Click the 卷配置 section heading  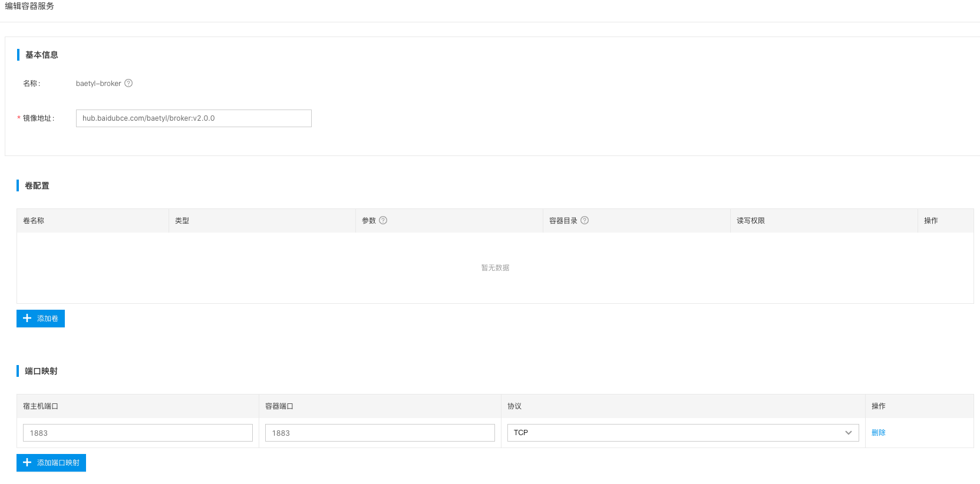tap(37, 185)
